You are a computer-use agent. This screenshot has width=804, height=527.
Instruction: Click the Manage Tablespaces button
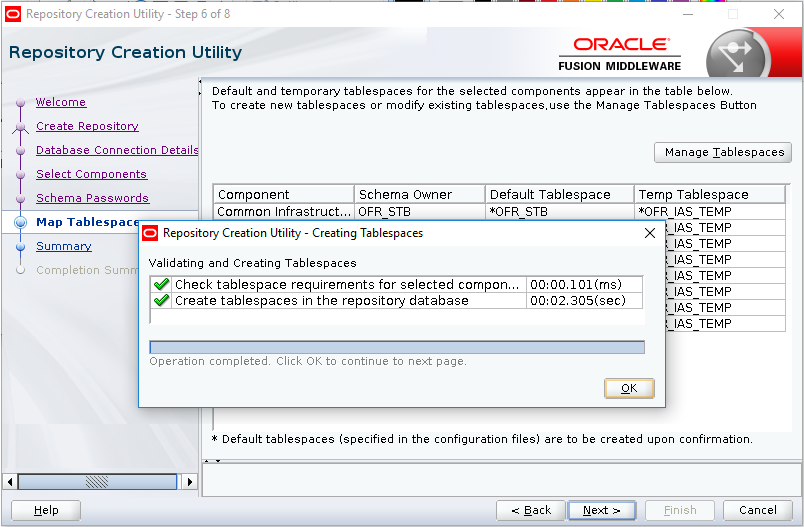[724, 152]
